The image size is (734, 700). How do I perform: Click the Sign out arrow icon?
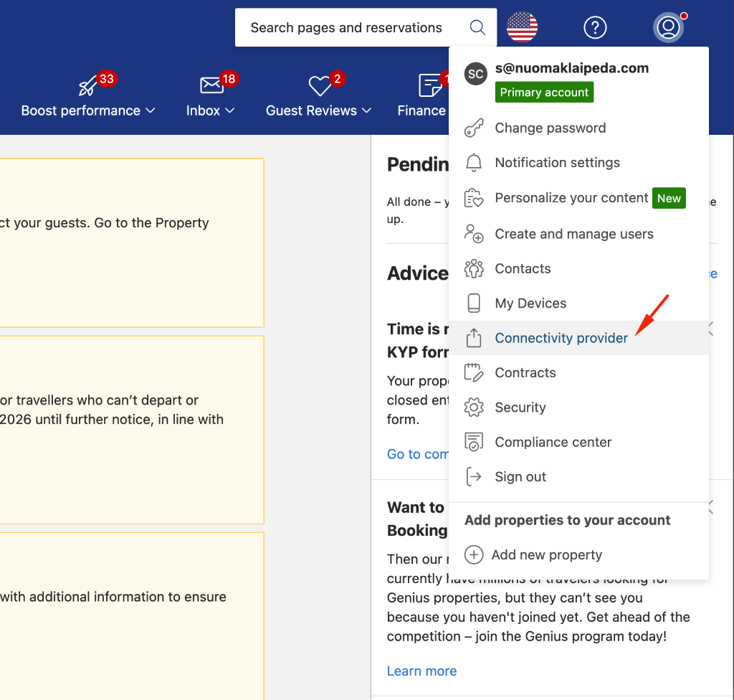(474, 477)
